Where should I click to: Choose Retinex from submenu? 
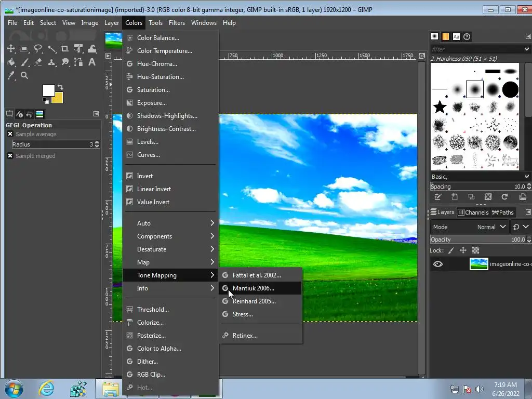[x=260, y=335]
